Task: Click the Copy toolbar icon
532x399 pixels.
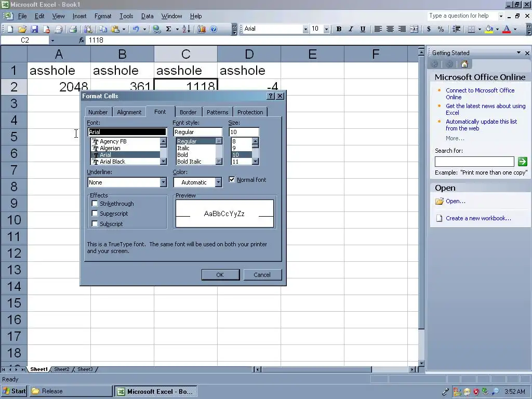Action: [x=103, y=29]
